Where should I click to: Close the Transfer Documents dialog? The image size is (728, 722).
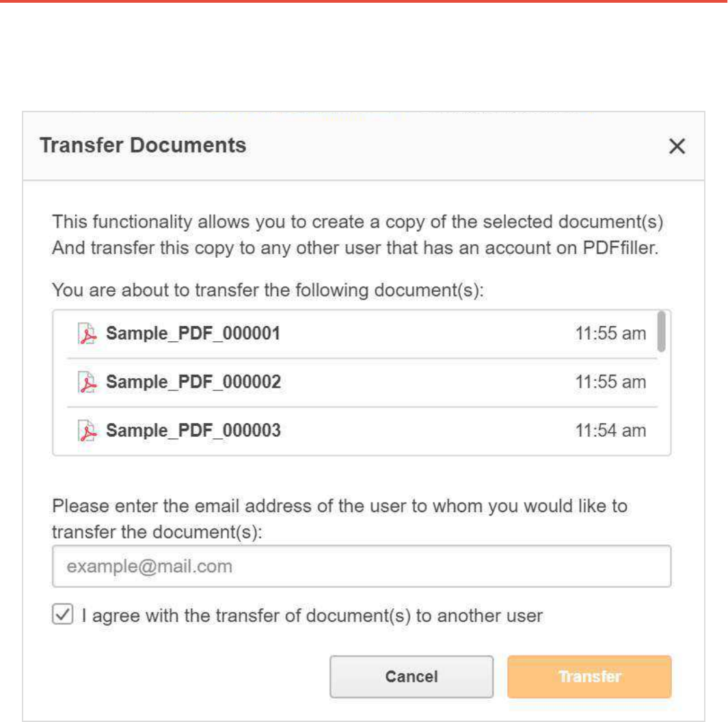coord(677,147)
